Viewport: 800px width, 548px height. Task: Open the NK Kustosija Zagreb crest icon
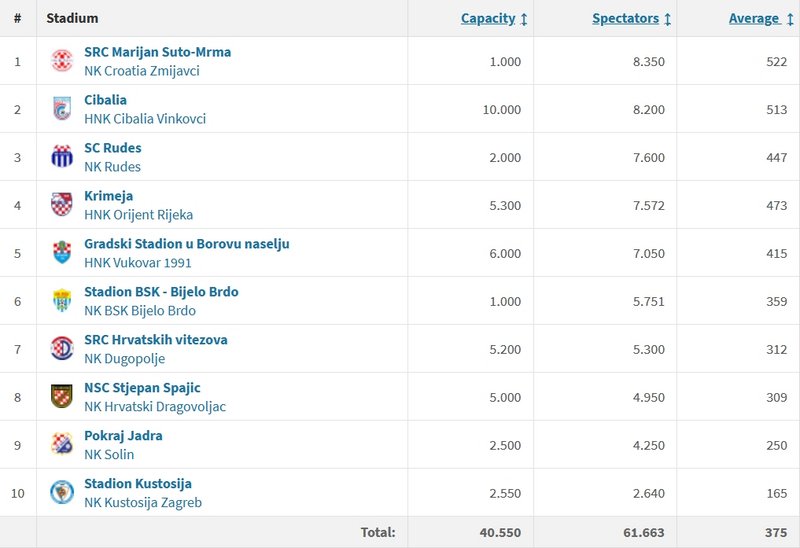coord(62,492)
